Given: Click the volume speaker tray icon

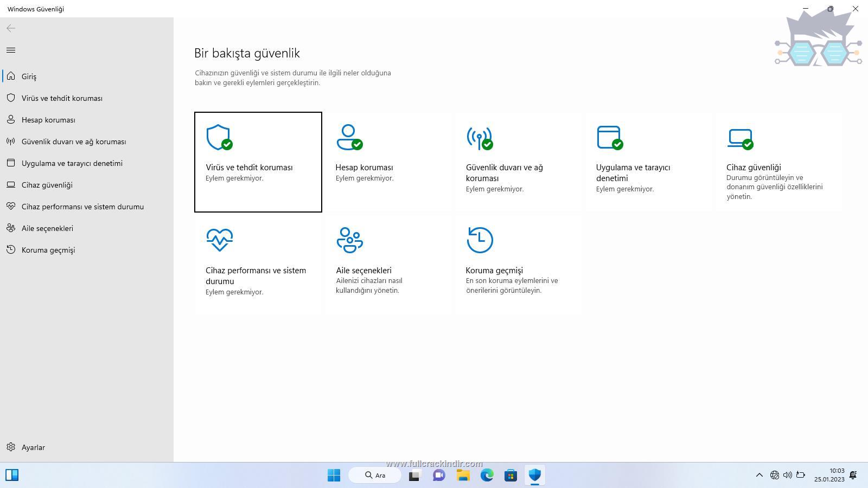Looking at the screenshot, I should [787, 476].
